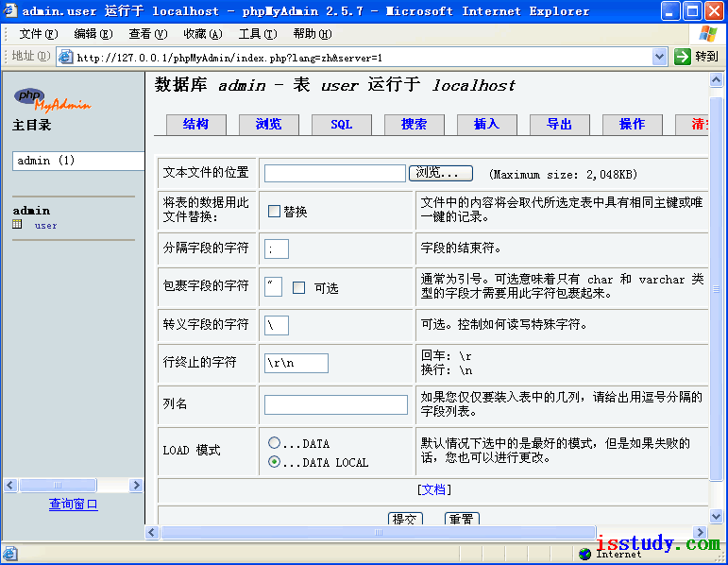Click the sidebar horizontal scrollbar thumb
Screen dimensions: 728x565
(58, 485)
